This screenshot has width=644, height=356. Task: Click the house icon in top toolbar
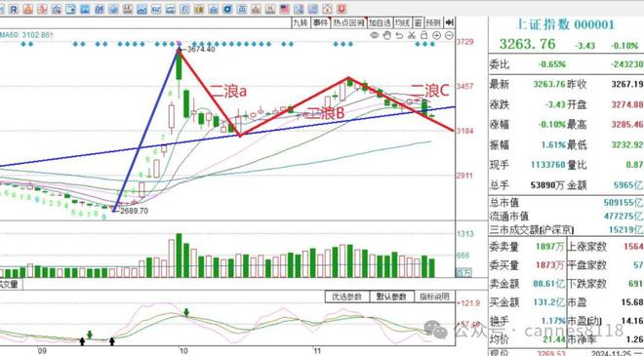[x=327, y=9]
